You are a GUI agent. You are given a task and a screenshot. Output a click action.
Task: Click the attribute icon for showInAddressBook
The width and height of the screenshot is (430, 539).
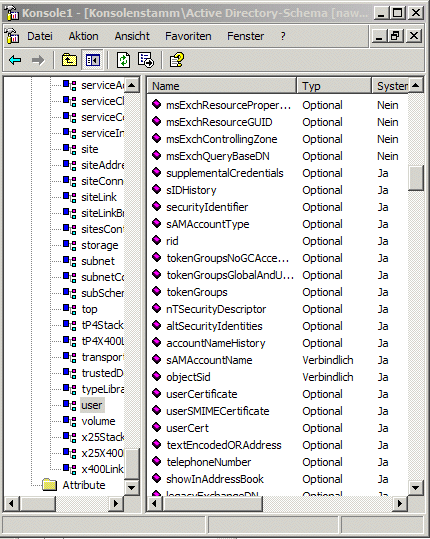pos(156,478)
